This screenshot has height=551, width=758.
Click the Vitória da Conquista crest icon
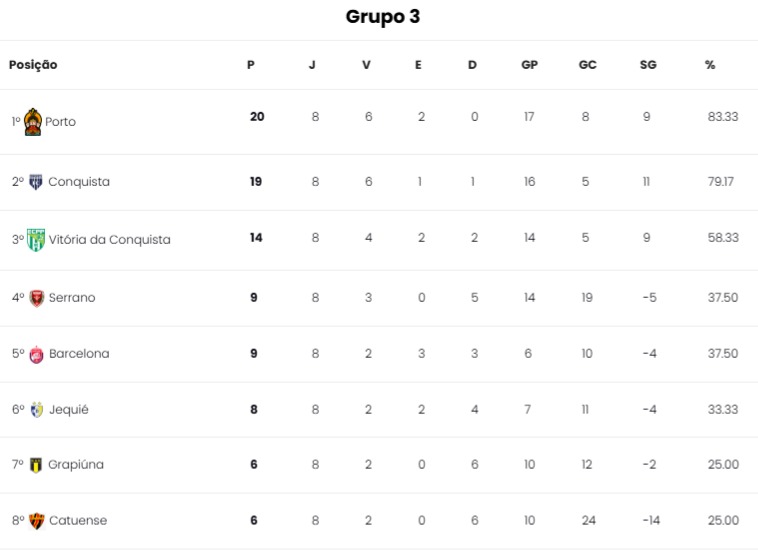[36, 240]
